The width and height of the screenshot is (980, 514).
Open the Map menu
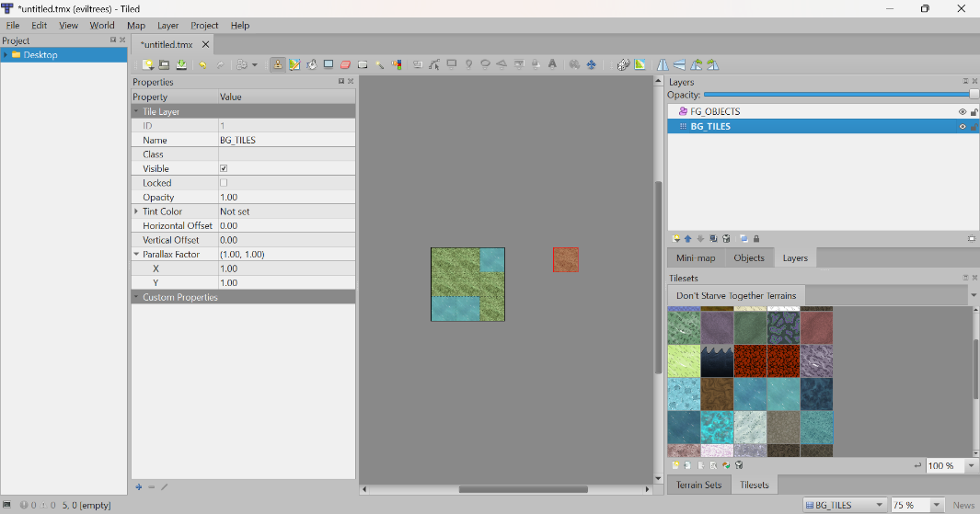(135, 26)
